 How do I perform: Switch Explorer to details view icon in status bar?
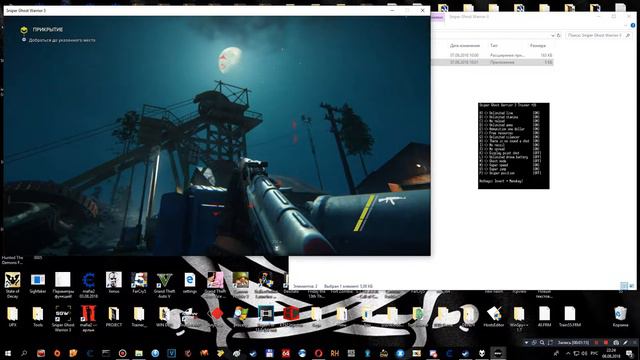[624, 286]
